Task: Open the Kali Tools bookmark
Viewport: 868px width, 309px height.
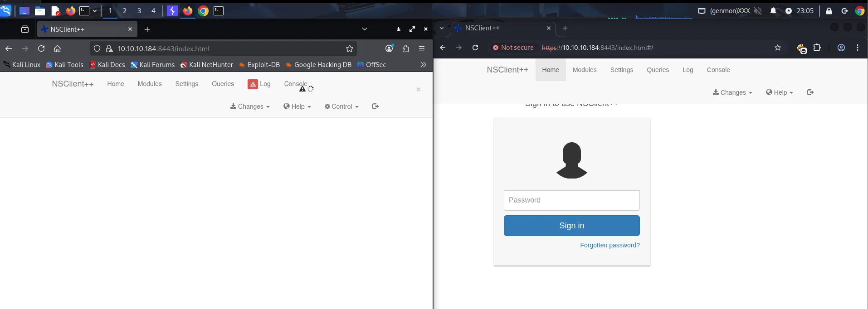Action: click(65, 65)
